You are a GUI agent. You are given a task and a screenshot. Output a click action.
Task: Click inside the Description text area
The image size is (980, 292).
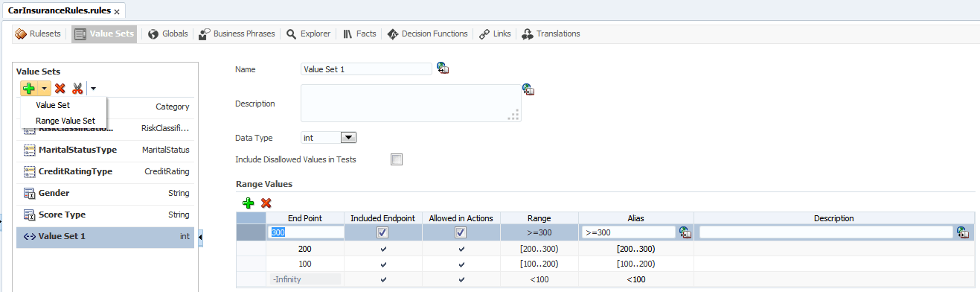click(x=411, y=103)
